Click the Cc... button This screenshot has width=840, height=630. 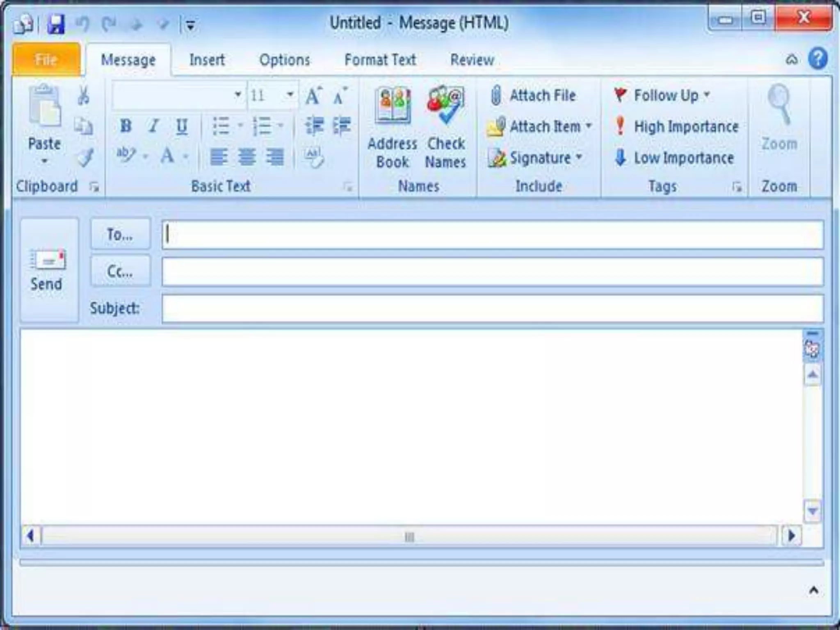point(120,272)
